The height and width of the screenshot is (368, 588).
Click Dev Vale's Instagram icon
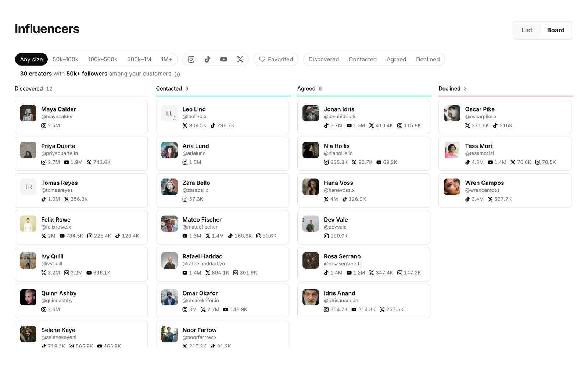pyautogui.click(x=326, y=236)
